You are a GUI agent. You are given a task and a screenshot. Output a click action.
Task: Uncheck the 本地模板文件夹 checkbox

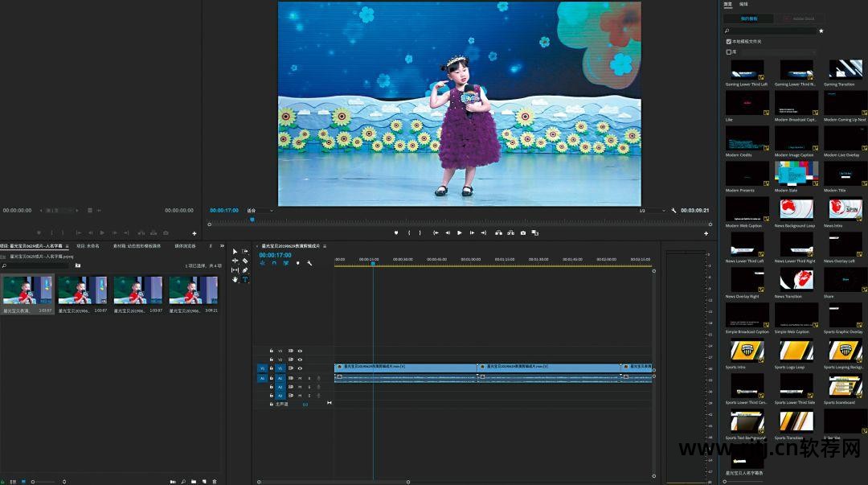pyautogui.click(x=728, y=41)
